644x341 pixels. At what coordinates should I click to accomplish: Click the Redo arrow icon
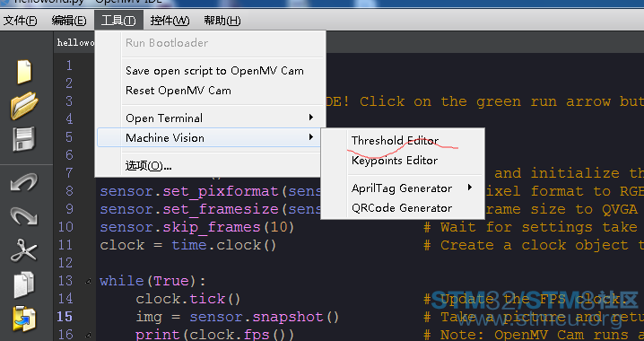[x=24, y=215]
